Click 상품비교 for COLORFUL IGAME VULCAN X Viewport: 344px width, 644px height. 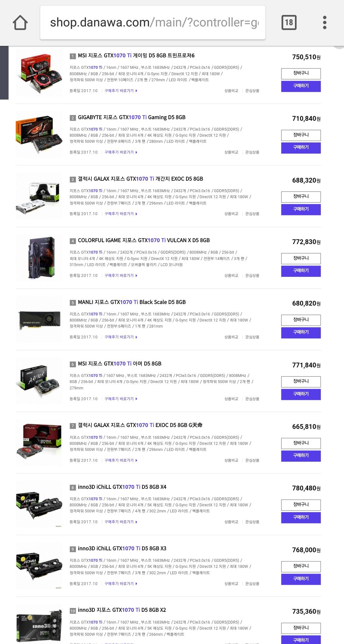click(x=231, y=275)
